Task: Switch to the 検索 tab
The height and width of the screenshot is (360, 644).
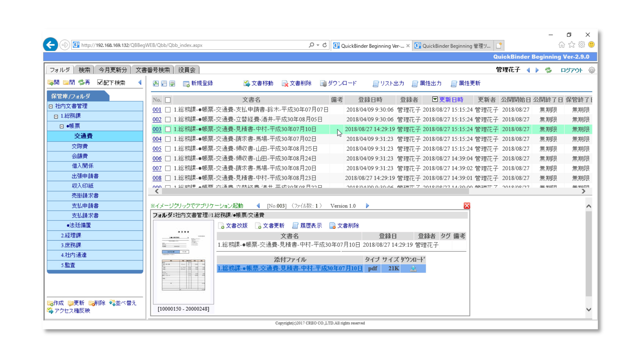Action: click(x=85, y=70)
